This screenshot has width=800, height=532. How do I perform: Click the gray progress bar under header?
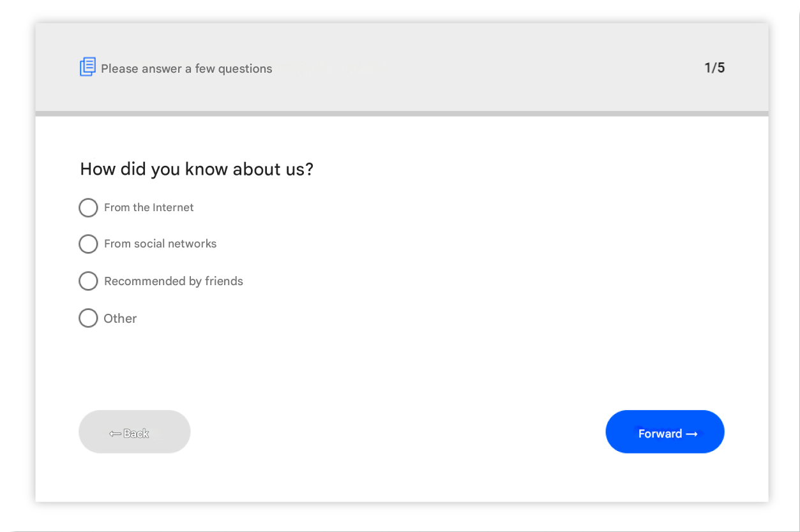click(x=402, y=114)
